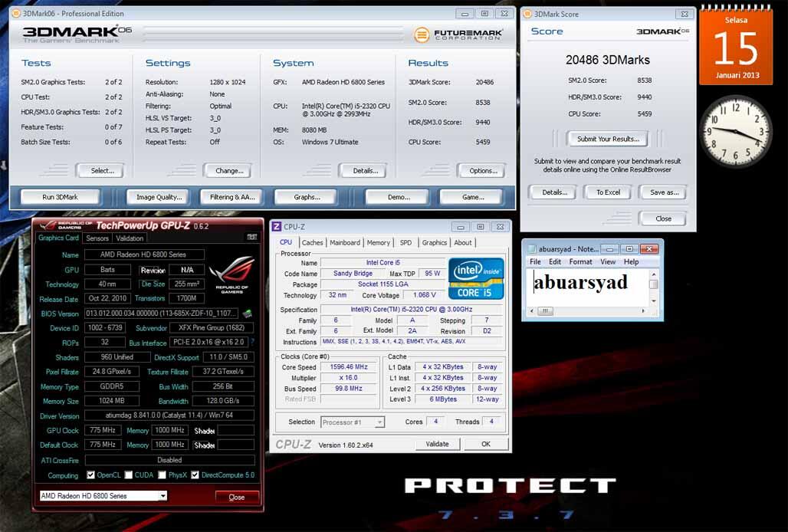Screen dimensions: 788x532
Task: Click the Save as button in 3DMark Score
Action: (x=664, y=192)
